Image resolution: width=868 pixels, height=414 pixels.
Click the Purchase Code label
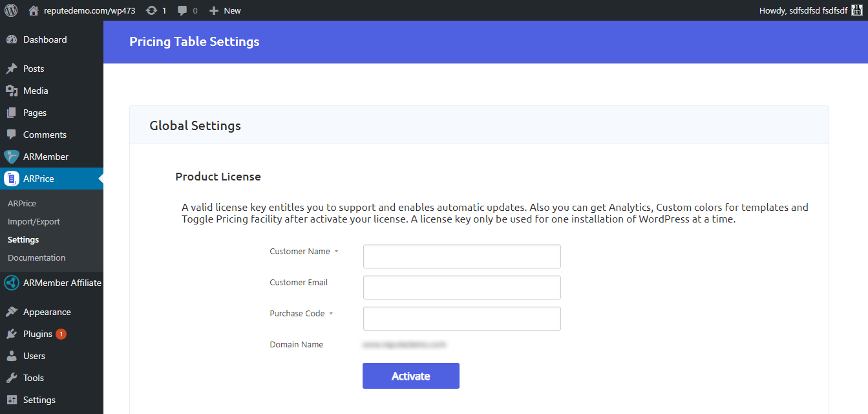tap(297, 314)
